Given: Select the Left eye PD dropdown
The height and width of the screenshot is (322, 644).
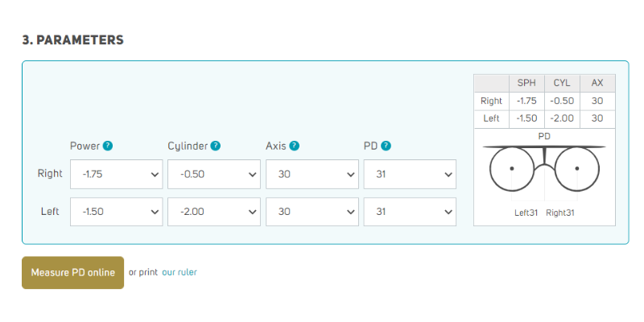Looking at the screenshot, I should (x=410, y=212).
